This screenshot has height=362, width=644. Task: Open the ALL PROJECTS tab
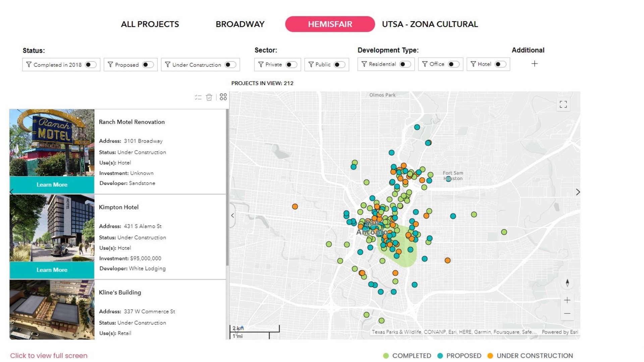pos(150,24)
